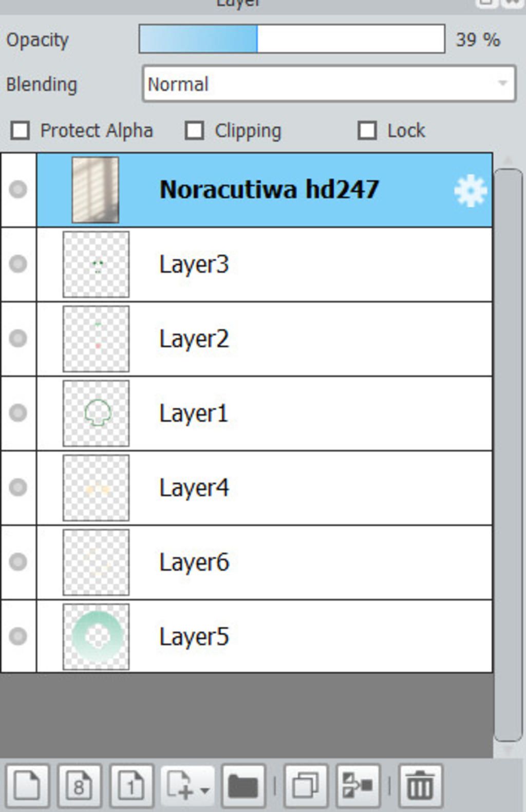Viewport: 526px width, 812px height.
Task: Open Noracutiwa hd247 layer settings gear
Action: (x=470, y=191)
